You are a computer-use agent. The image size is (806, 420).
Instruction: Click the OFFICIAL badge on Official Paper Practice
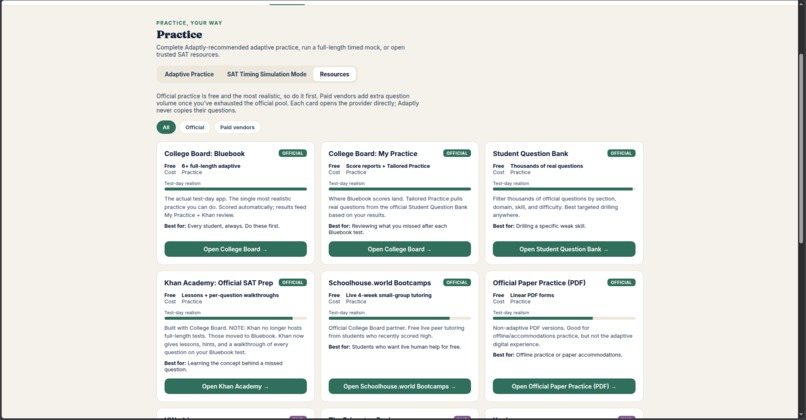(621, 282)
